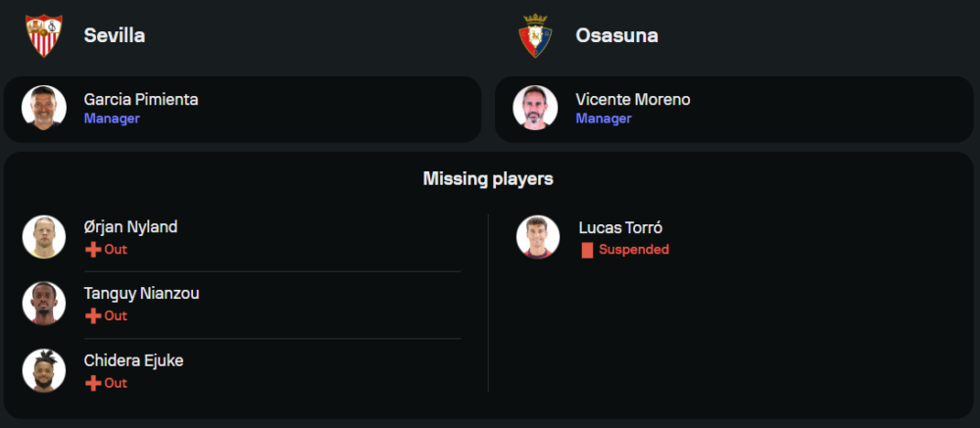Open the Osasuna team name link

(616, 36)
